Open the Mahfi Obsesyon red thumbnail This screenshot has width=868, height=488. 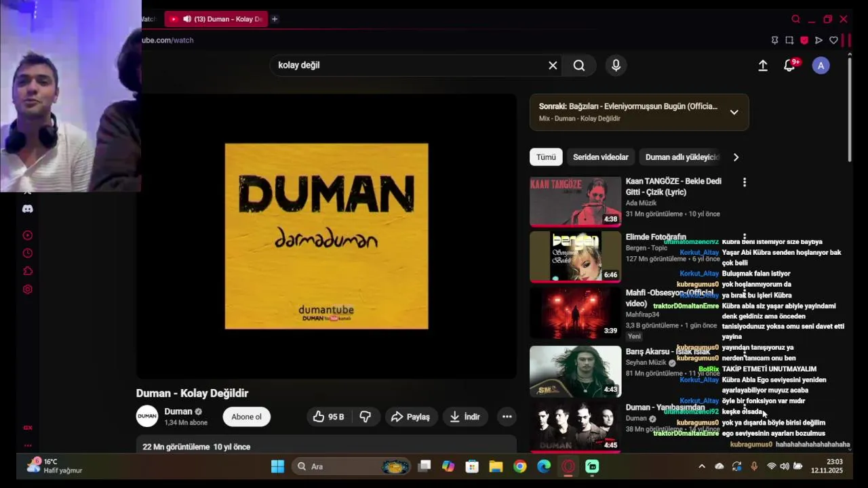pyautogui.click(x=575, y=313)
